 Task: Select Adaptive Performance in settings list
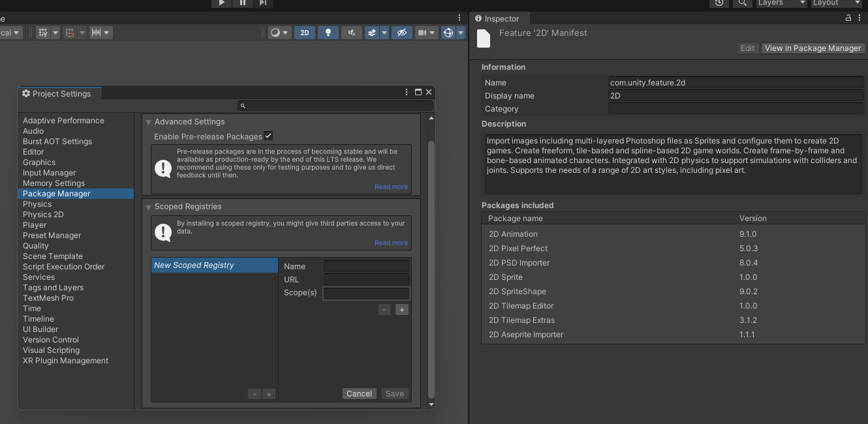63,121
